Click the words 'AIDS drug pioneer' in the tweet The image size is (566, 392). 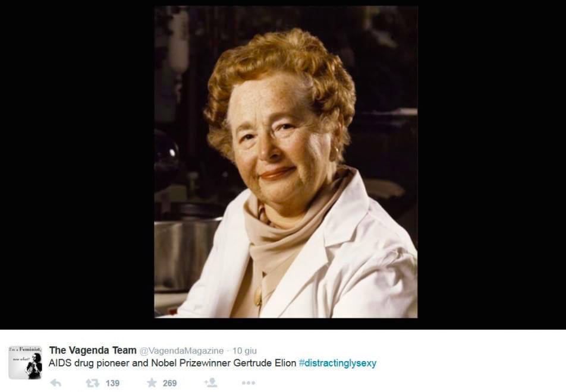tap(89, 363)
